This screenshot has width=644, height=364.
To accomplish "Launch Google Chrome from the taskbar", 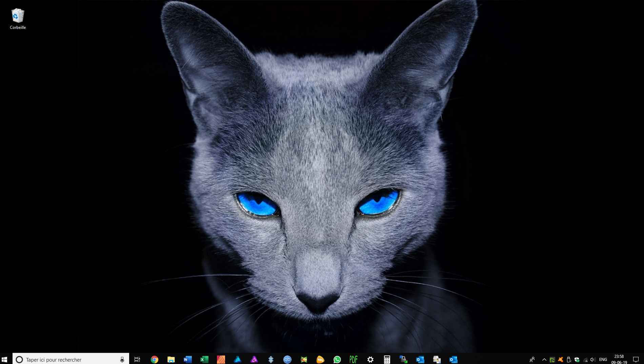I will 155,360.
